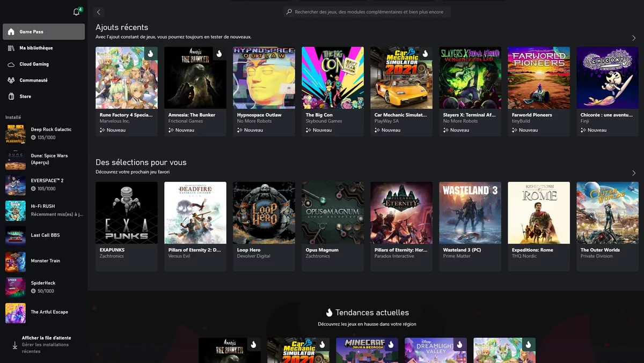The height and width of the screenshot is (363, 644).
Task: Open The Outer Worlds game card
Action: point(608,226)
